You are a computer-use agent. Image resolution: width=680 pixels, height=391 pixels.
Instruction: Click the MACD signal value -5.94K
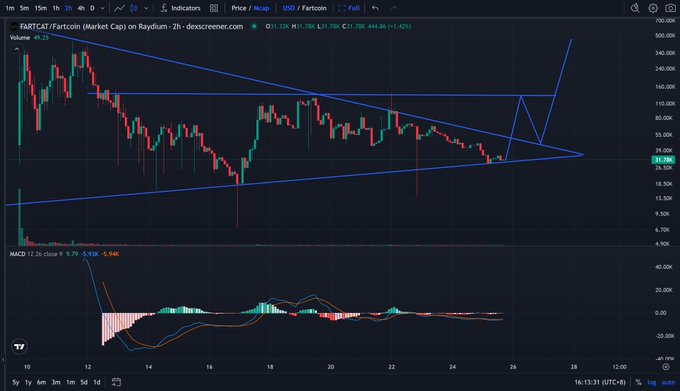tap(110, 254)
